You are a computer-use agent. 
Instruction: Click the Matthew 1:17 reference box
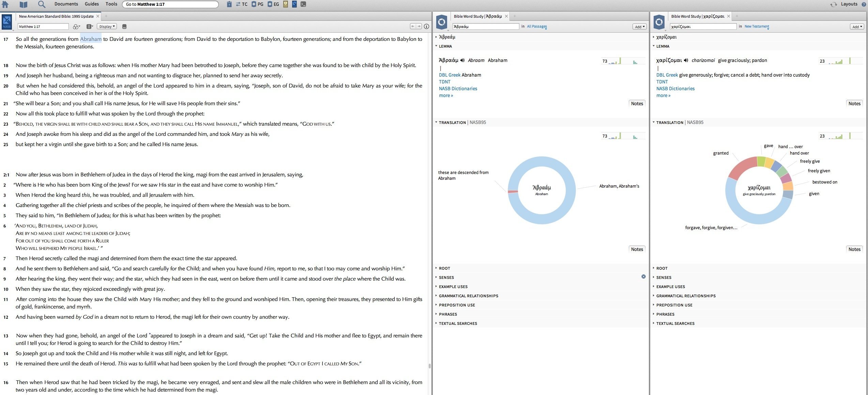[43, 27]
